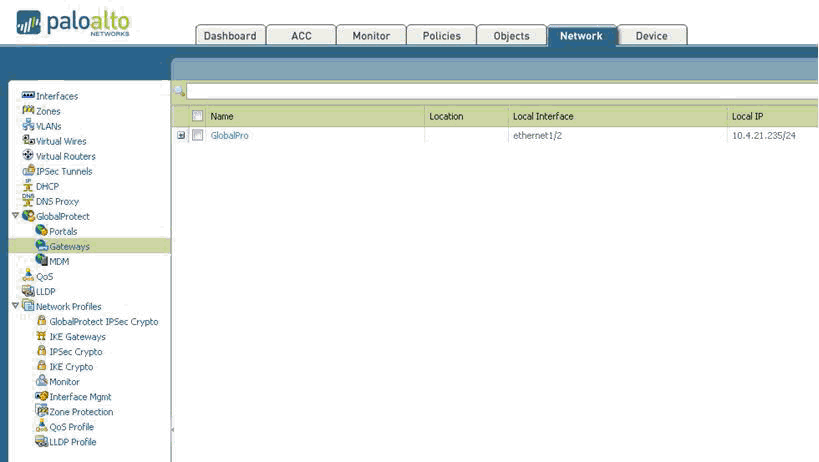
Task: Collapse the Network Profiles tree node
Action: click(x=15, y=306)
